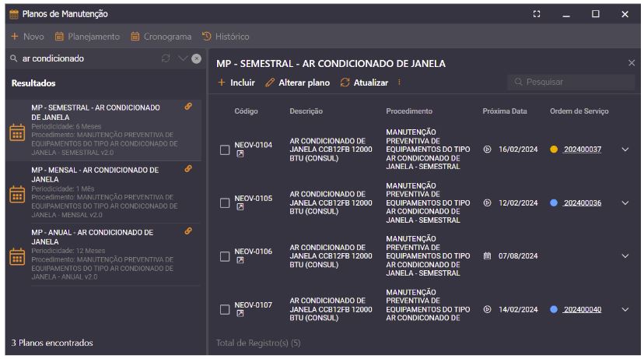Open service order 202400036
The height and width of the screenshot is (359, 644).
(x=583, y=202)
